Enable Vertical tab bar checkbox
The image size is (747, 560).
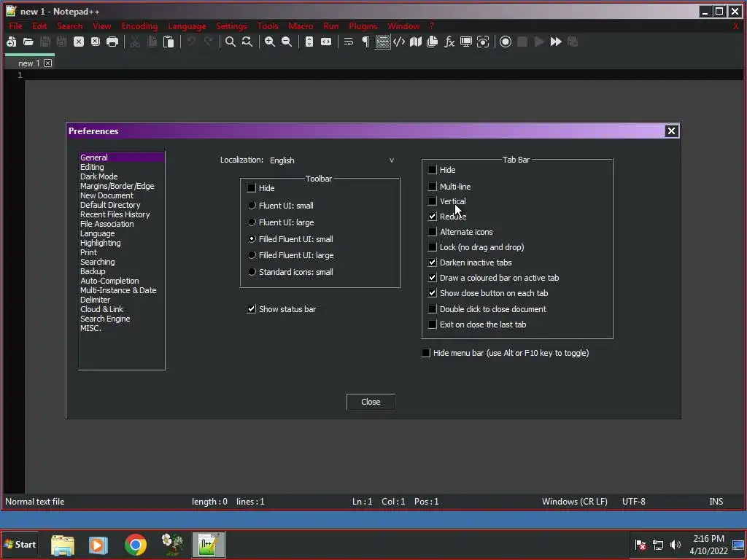tap(432, 201)
